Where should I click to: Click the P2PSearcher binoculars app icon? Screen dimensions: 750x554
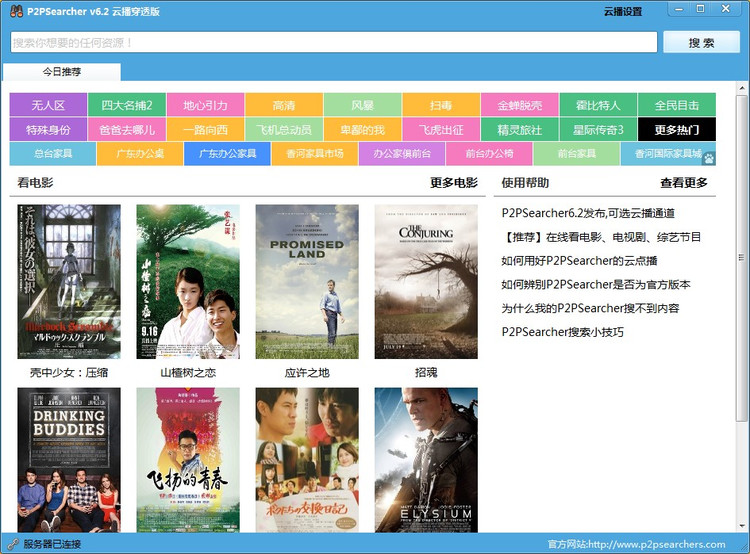(x=16, y=11)
